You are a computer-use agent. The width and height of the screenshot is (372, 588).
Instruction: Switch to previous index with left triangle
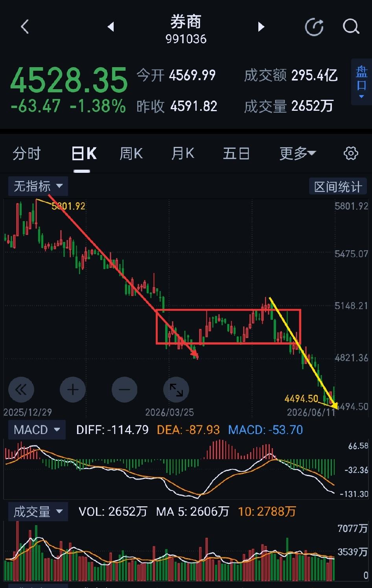[111, 27]
